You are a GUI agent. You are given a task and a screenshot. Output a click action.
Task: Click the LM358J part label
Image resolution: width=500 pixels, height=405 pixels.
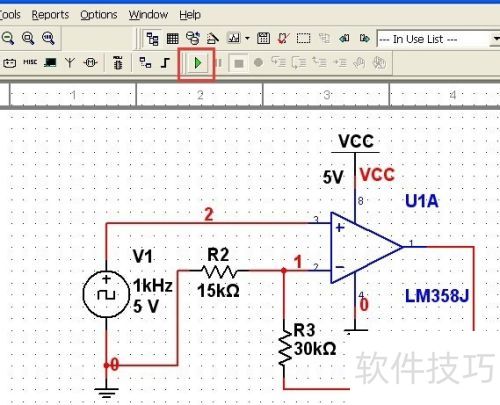(437, 296)
